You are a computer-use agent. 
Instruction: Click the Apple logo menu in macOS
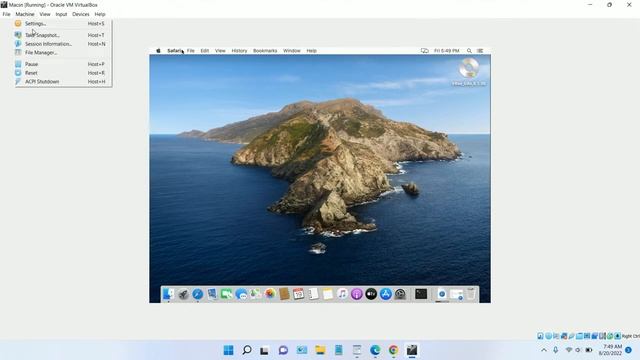coord(158,51)
